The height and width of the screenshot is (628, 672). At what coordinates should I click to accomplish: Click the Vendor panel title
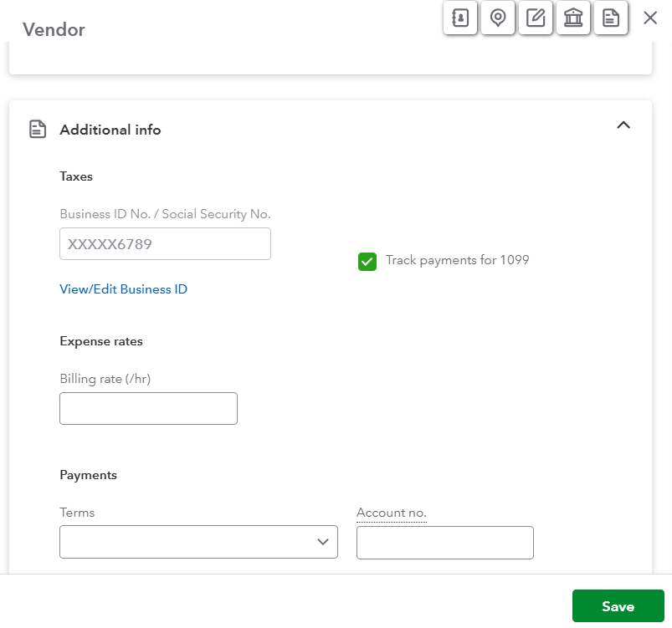pyautogui.click(x=54, y=29)
